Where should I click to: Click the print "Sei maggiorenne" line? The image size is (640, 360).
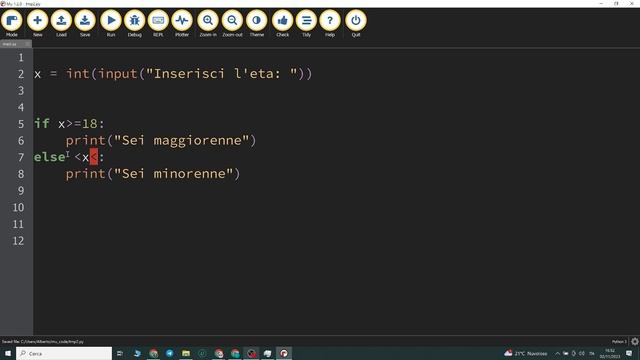pos(161,141)
